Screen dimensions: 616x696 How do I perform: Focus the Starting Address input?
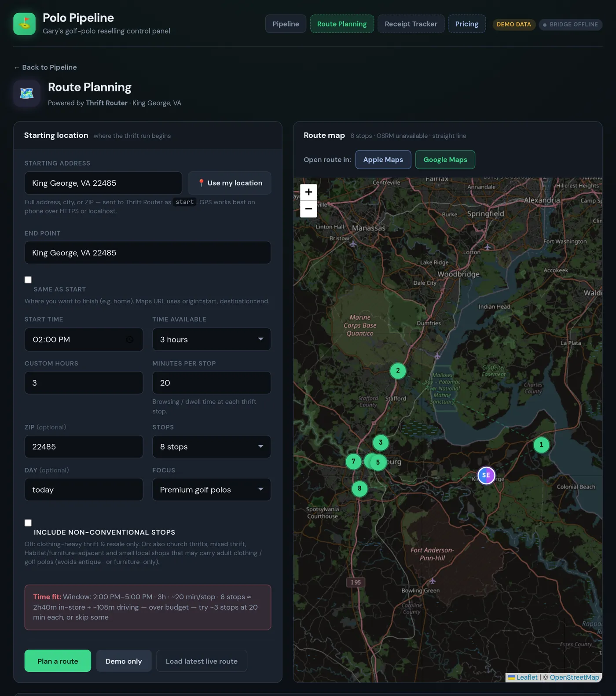coord(103,183)
